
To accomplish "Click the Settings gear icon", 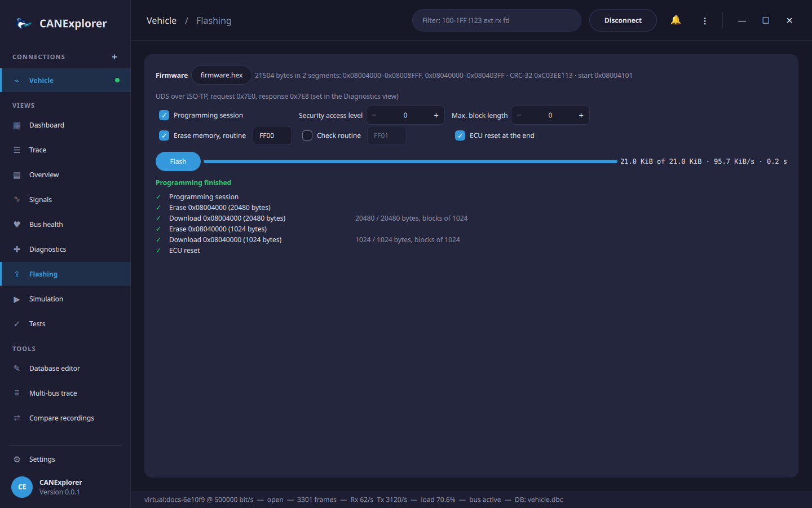I will [17, 459].
